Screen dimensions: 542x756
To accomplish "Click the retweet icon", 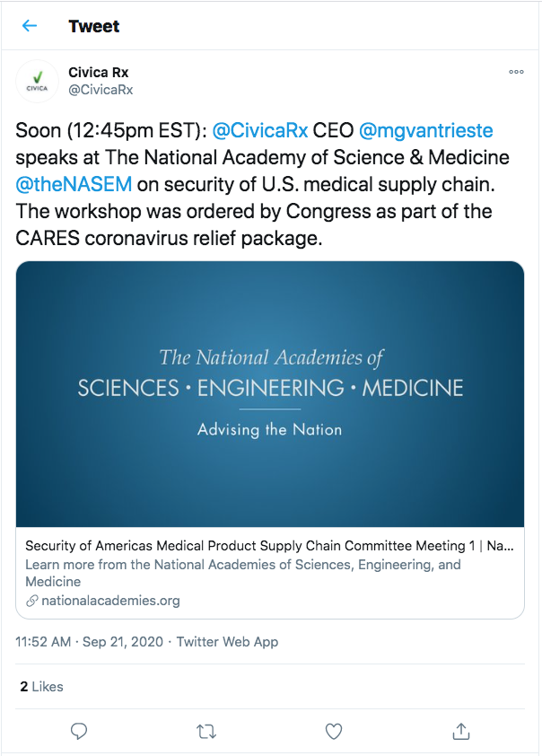I will (206, 731).
